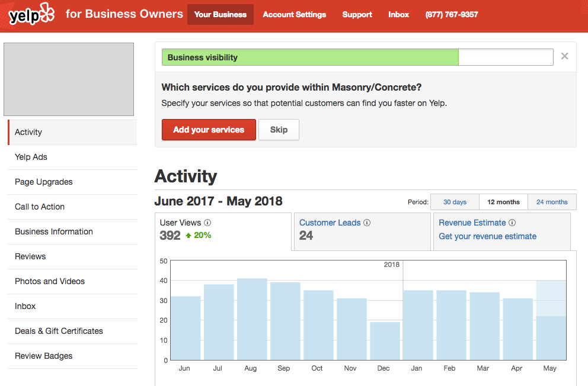
Task: Click the Business visibility progress bar
Action: click(x=358, y=57)
